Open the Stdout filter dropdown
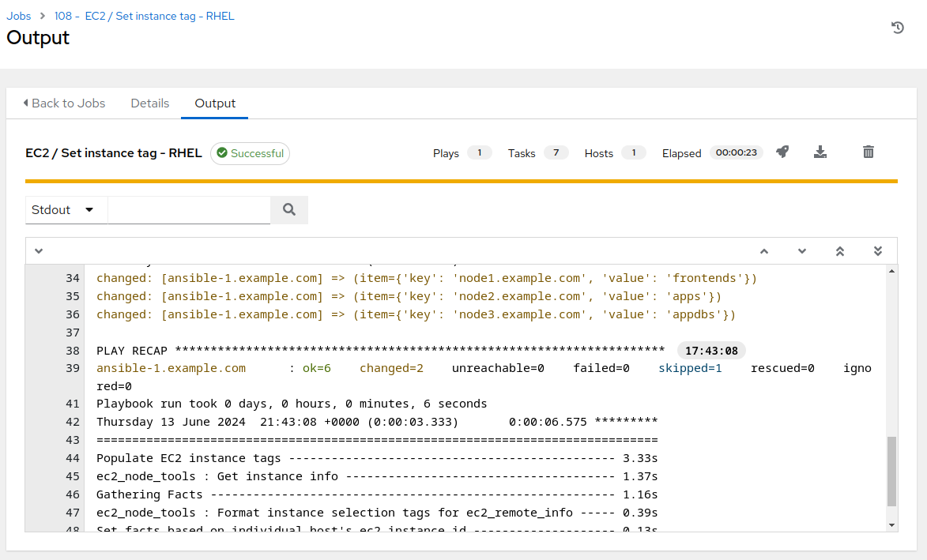The height and width of the screenshot is (560, 927). point(66,210)
